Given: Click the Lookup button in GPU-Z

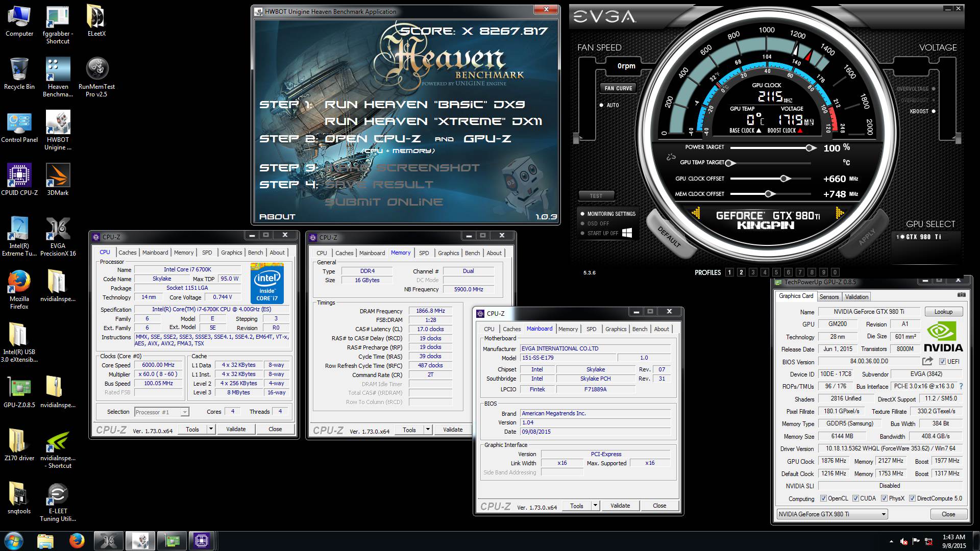Looking at the screenshot, I should [943, 312].
